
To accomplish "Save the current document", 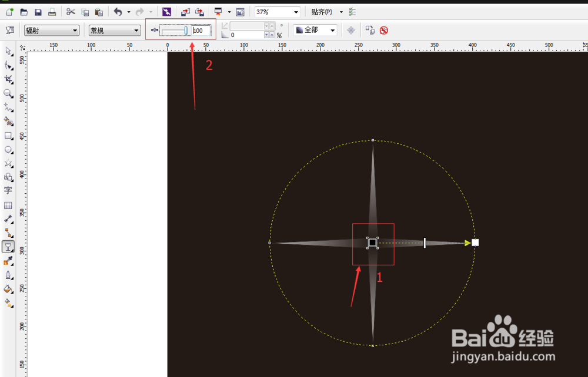I will click(38, 12).
